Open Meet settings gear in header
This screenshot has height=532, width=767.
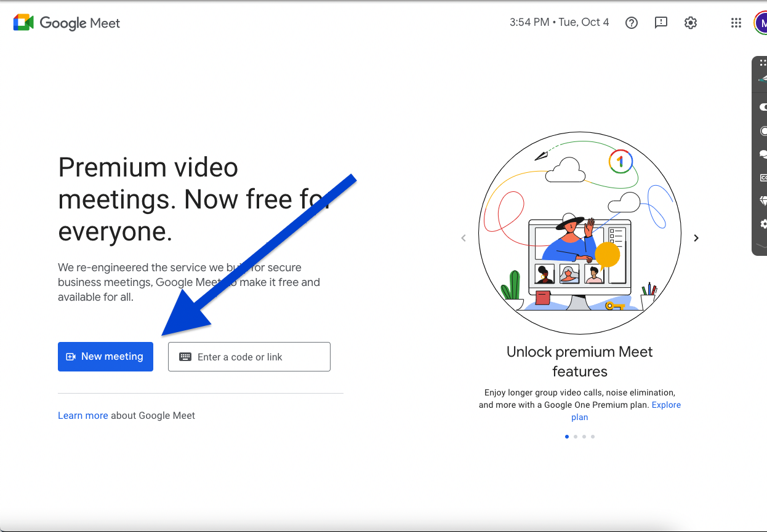(x=691, y=23)
